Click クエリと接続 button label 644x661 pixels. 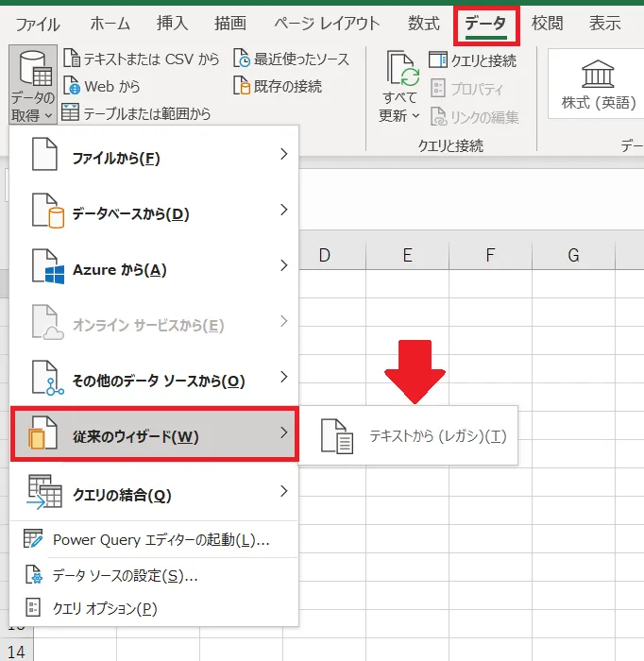(x=483, y=60)
